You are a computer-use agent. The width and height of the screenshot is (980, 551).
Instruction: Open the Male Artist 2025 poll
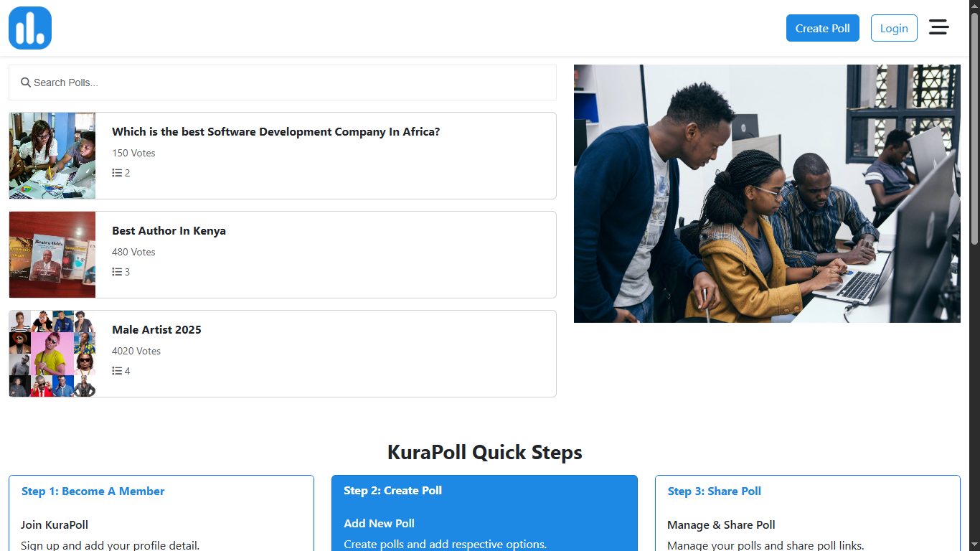tap(156, 330)
